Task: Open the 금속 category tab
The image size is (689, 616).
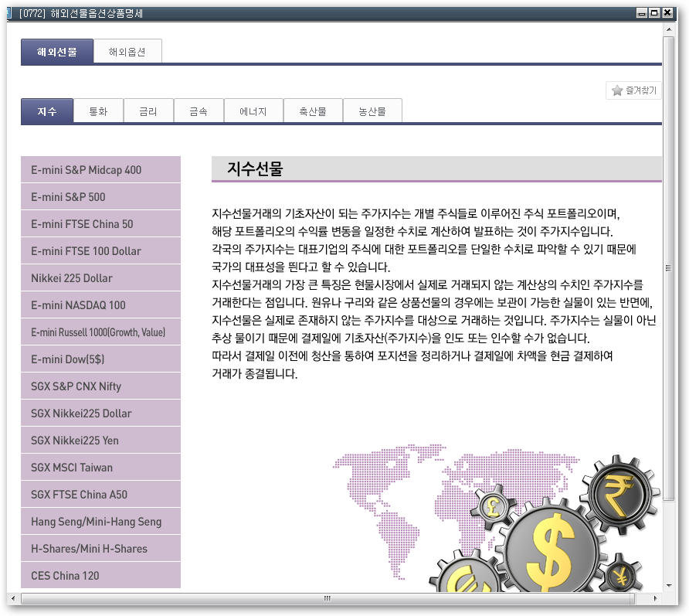Action: pyautogui.click(x=198, y=111)
